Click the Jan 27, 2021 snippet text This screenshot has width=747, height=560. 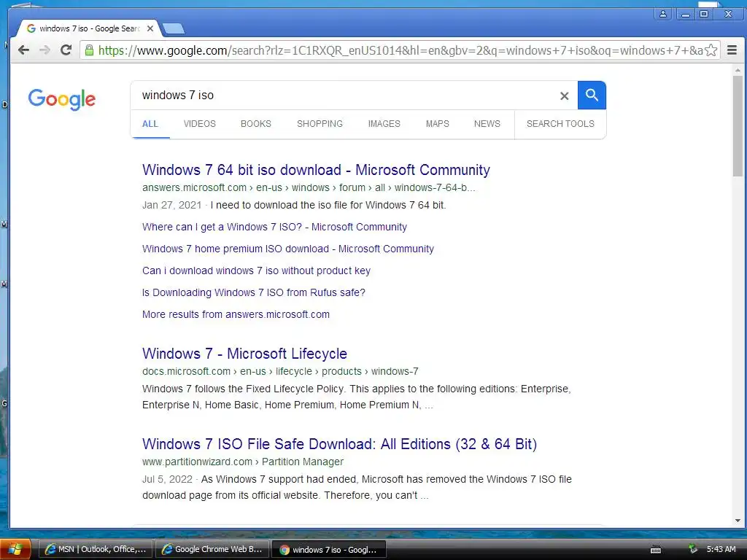(x=294, y=205)
